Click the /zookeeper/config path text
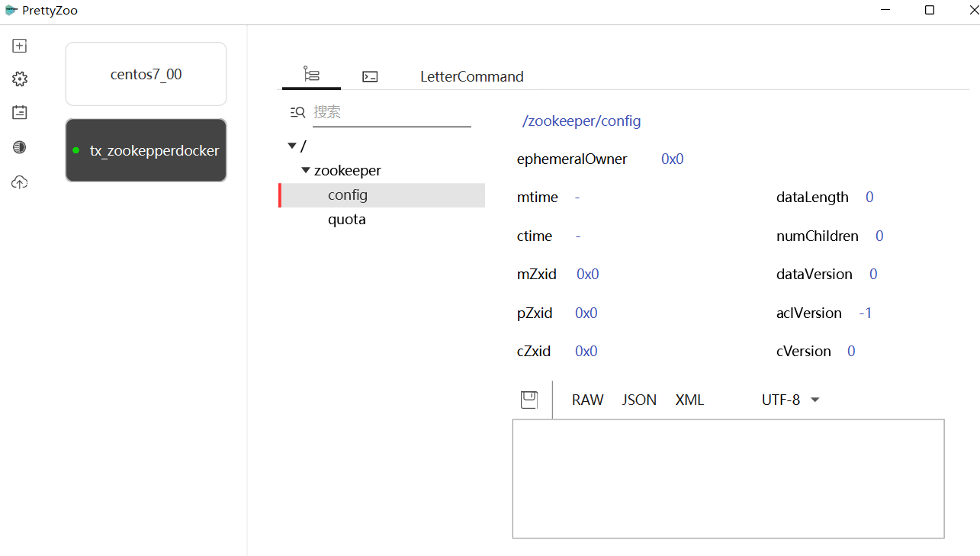980x556 pixels. [581, 121]
